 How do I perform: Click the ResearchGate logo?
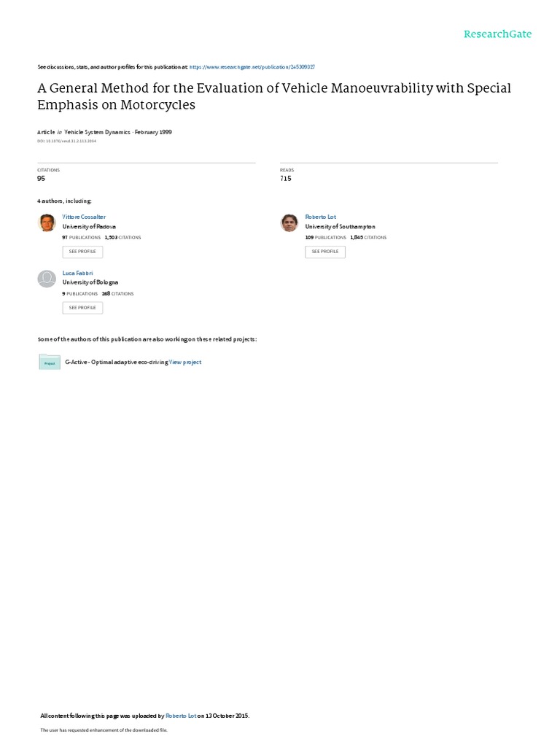[x=497, y=34]
